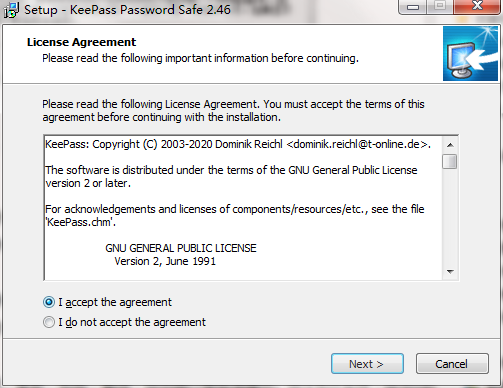
Task: Click the 'GNU GENERAL PUBLIC LICENSE' heading line
Action: coord(181,248)
